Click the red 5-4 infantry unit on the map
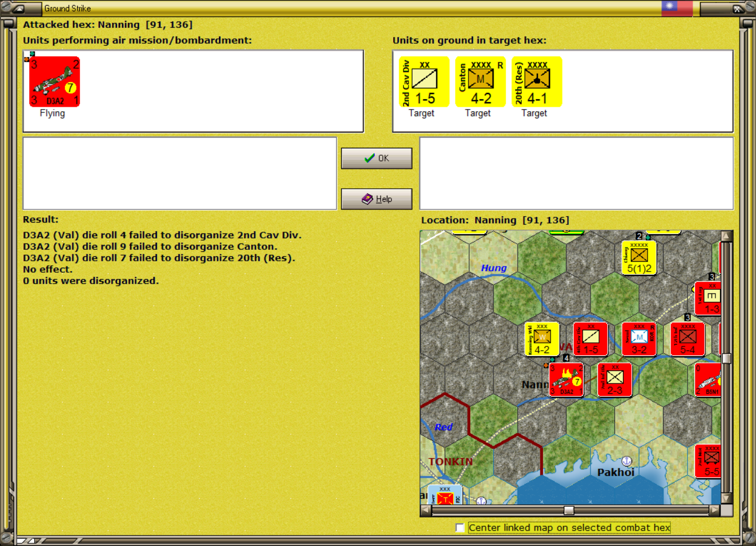 [688, 339]
